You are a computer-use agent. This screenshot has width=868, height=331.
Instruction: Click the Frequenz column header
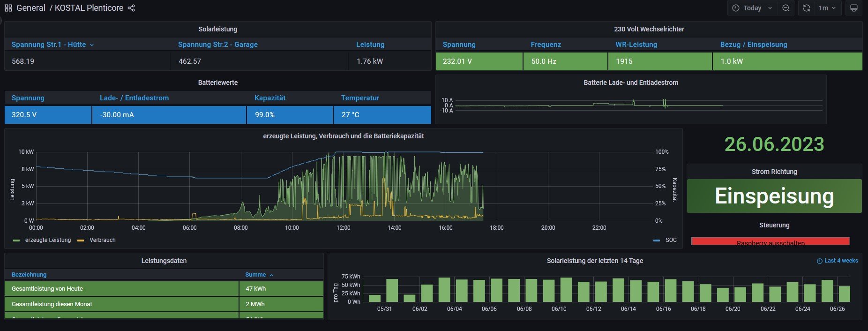pyautogui.click(x=546, y=45)
